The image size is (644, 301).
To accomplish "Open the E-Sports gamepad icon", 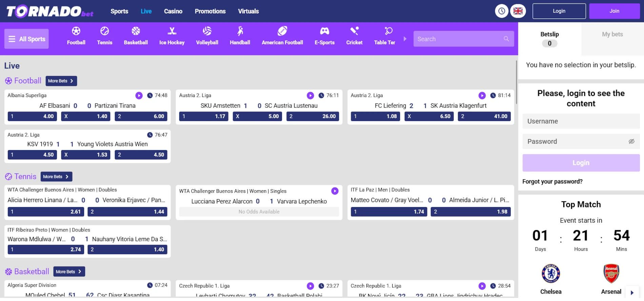I will (324, 32).
